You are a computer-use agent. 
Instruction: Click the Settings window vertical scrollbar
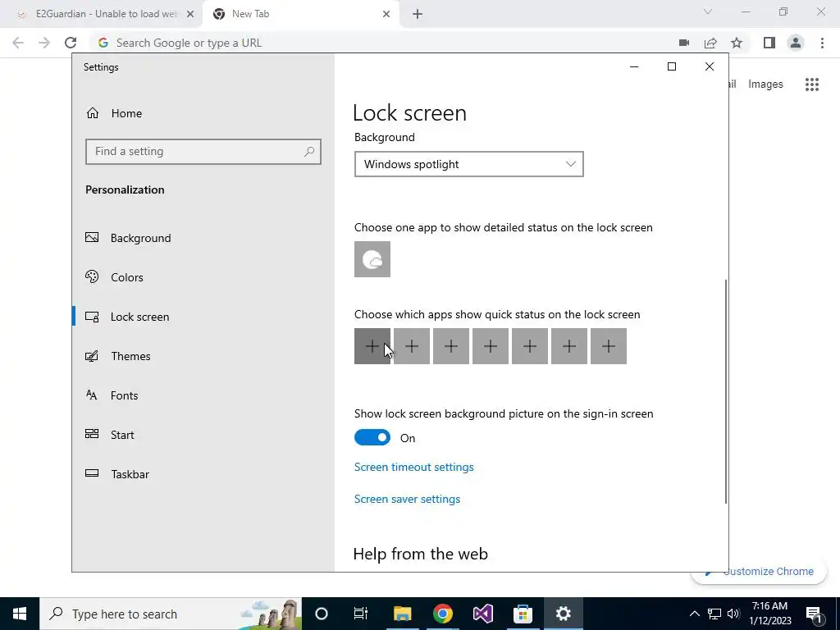point(726,391)
